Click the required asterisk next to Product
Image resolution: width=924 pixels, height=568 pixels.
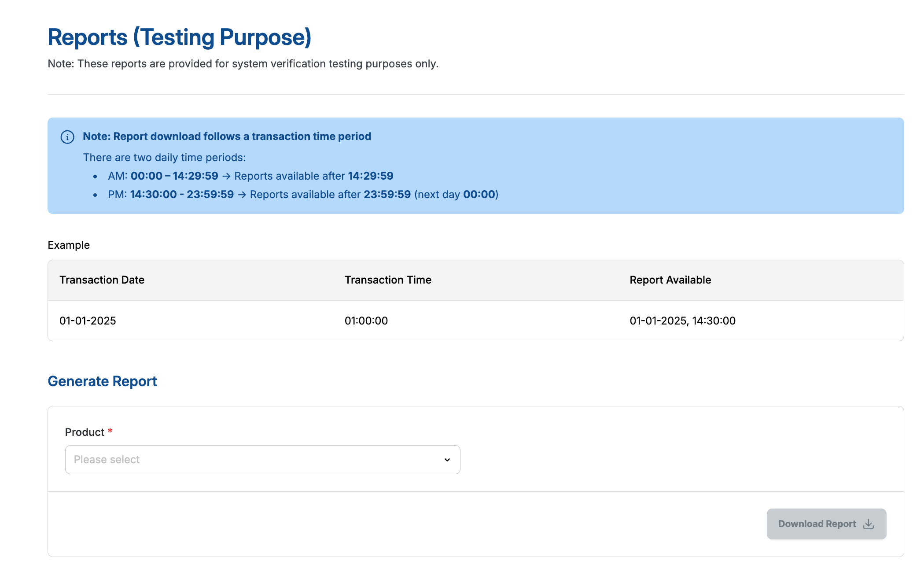pos(110,432)
